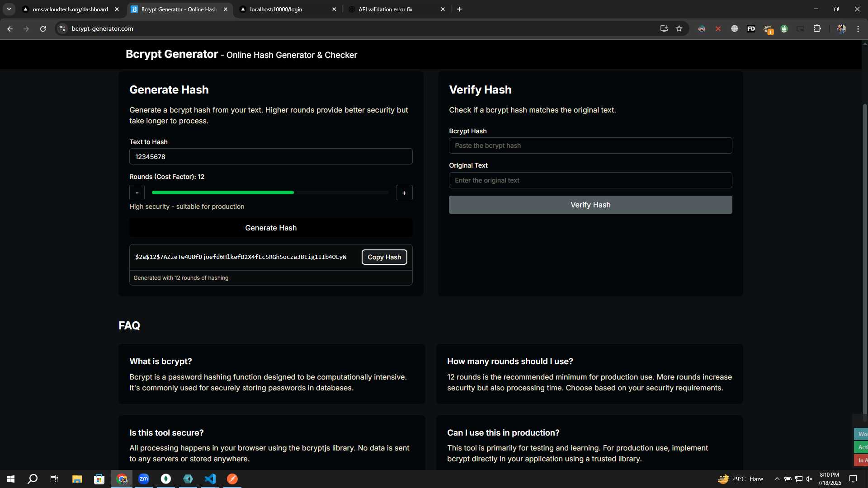The image size is (868, 488).
Task: Open MongoDB Compass from the taskbar
Action: (x=166, y=479)
